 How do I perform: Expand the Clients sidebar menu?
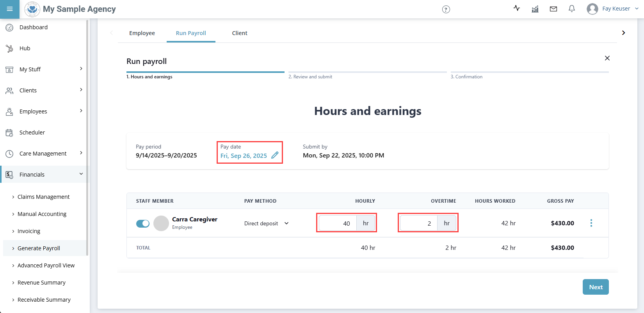tap(81, 90)
